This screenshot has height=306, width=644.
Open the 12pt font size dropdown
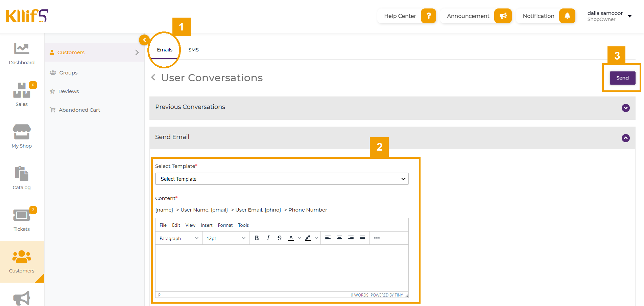(225, 238)
